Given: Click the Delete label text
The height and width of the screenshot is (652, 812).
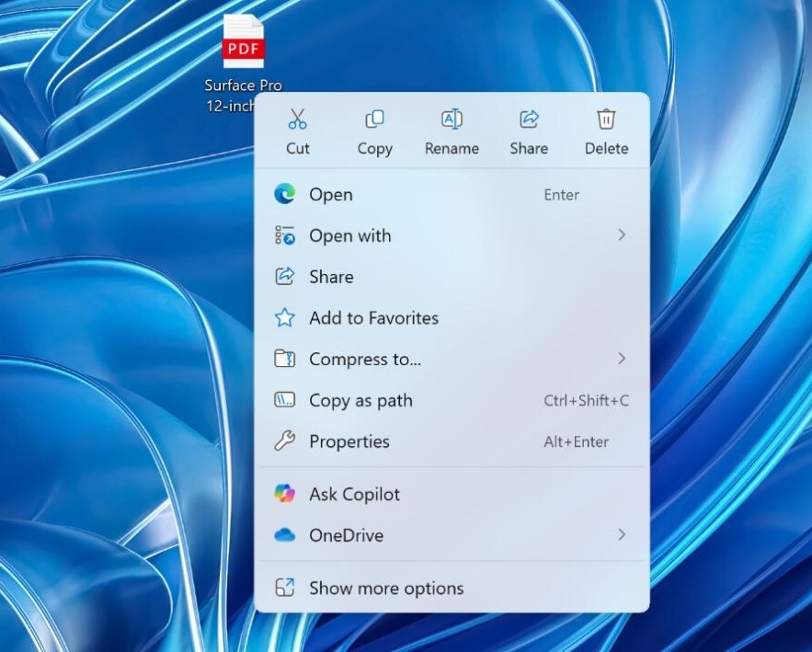Looking at the screenshot, I should click(606, 148).
